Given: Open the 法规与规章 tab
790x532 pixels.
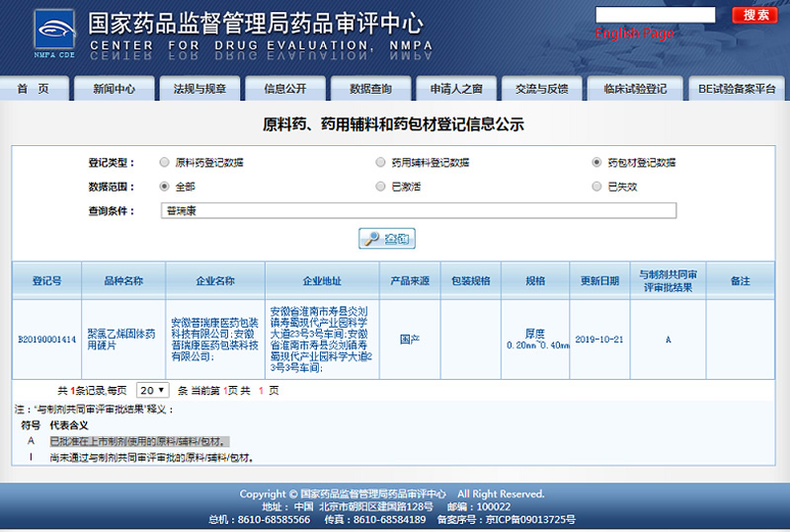Looking at the screenshot, I should pyautogui.click(x=199, y=89).
